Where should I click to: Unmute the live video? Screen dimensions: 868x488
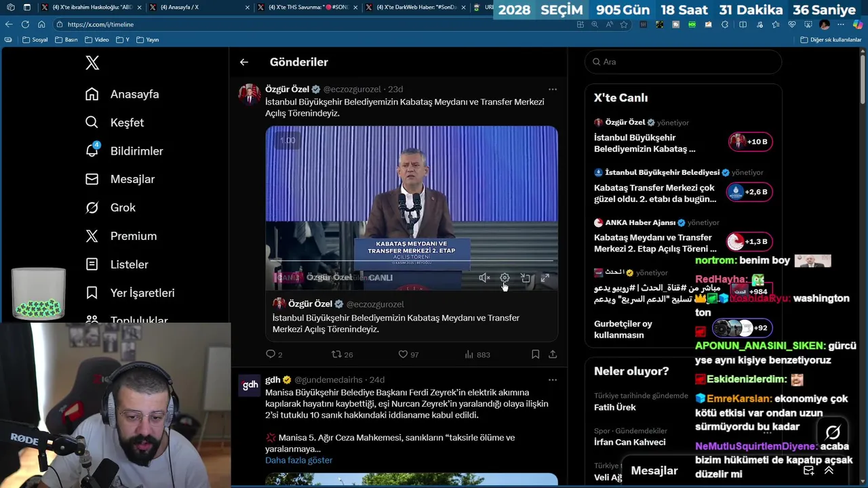click(484, 278)
